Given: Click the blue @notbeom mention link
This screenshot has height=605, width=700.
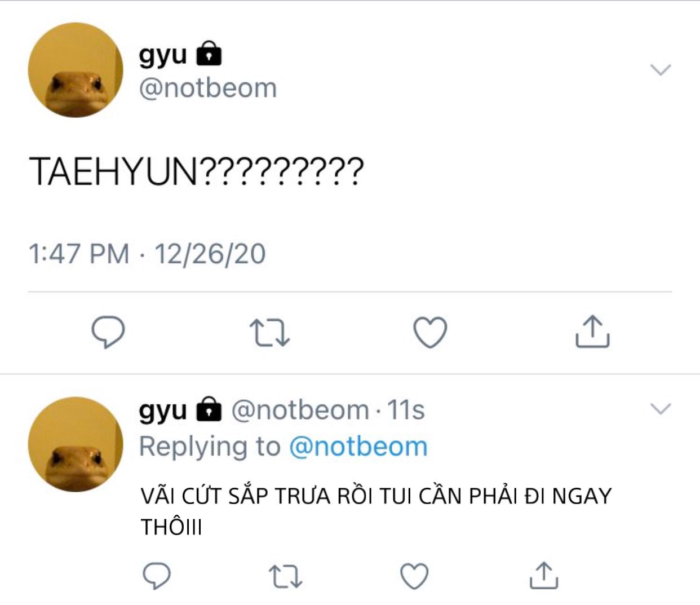Looking at the screenshot, I should click(x=358, y=447).
